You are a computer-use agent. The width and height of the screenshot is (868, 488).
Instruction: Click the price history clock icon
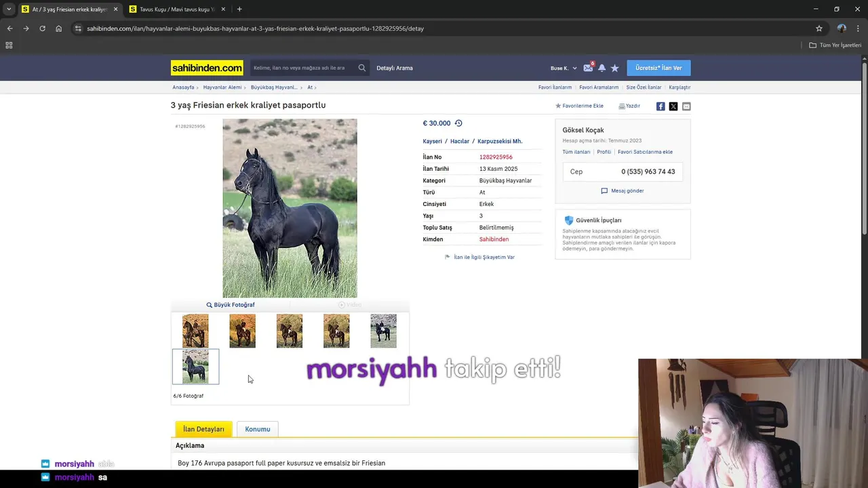tap(458, 123)
